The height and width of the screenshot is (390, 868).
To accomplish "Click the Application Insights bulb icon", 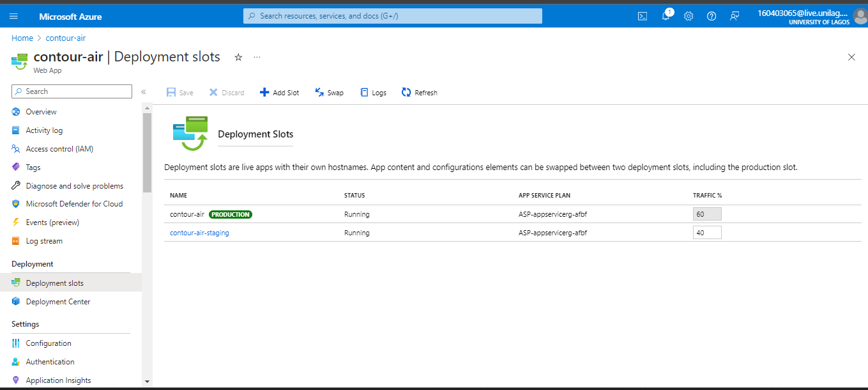I will [x=16, y=380].
